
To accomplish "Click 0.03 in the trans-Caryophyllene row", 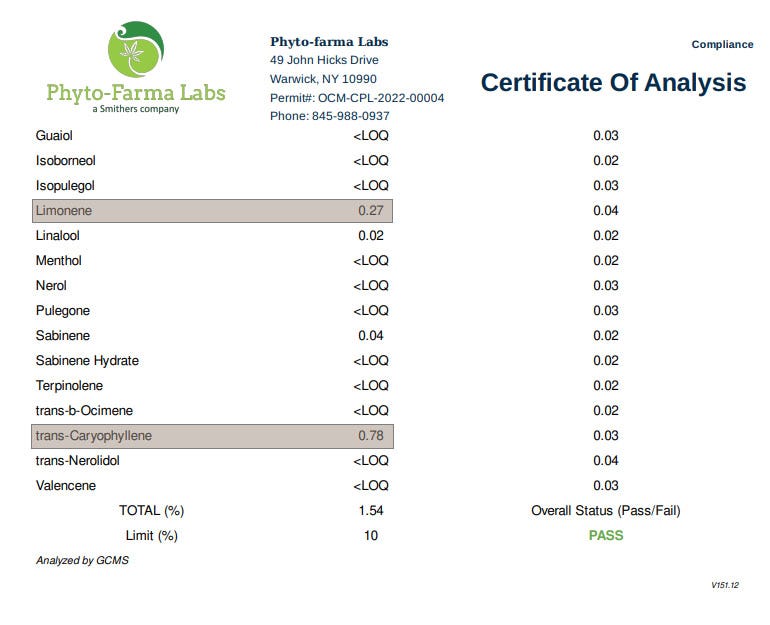I will click(x=605, y=436).
